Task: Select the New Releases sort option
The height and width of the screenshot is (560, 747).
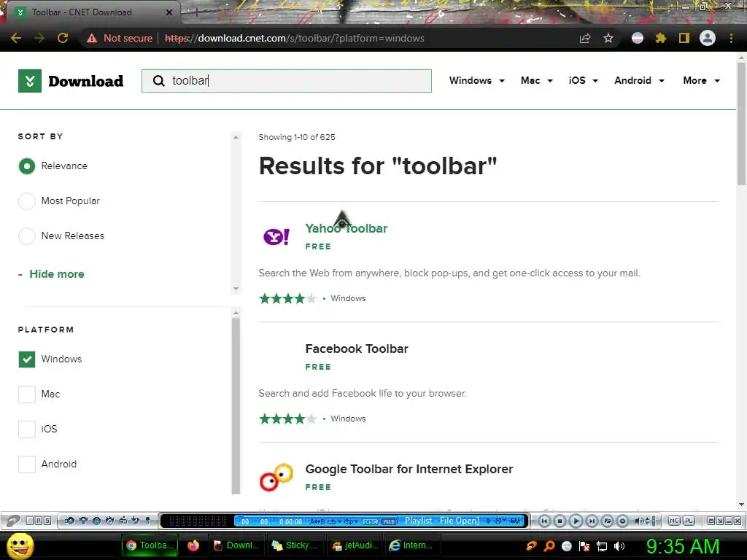Action: pos(27,236)
